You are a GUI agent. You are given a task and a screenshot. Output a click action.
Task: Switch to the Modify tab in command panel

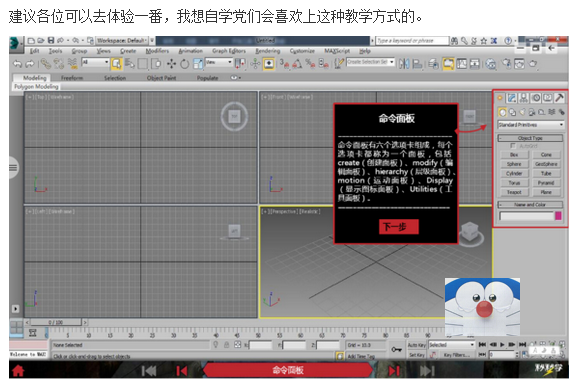pos(512,98)
